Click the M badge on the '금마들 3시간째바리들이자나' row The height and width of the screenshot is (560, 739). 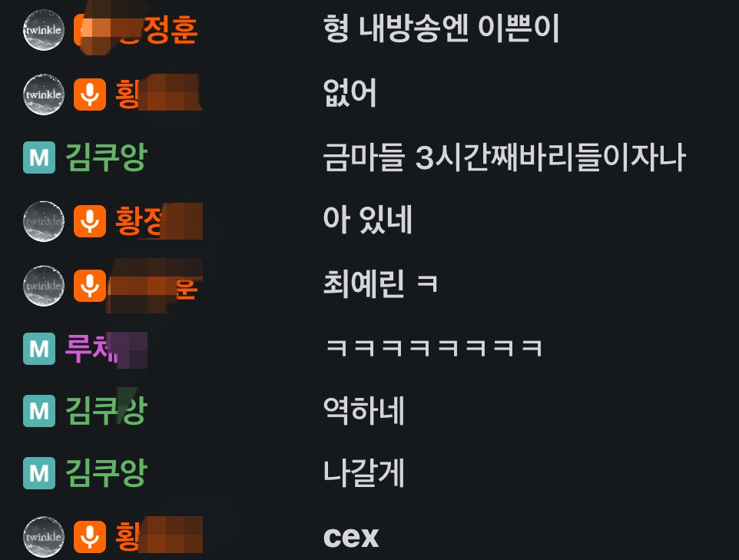click(39, 157)
